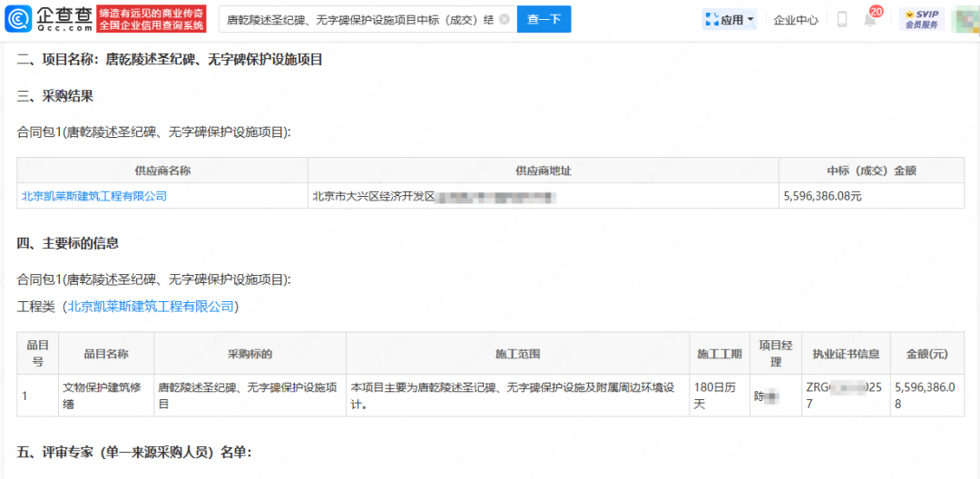
Task: Click the SVIP 会员服务 badge
Action: [922, 19]
